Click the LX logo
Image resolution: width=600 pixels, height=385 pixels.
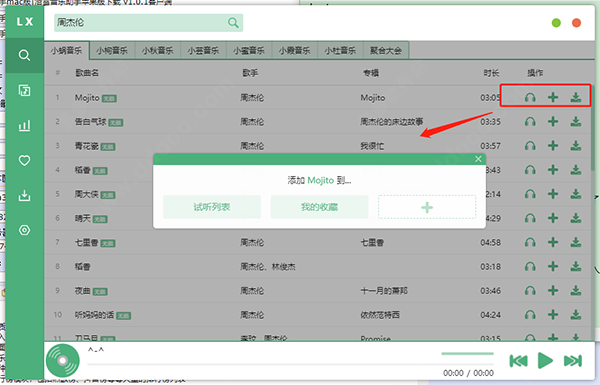(x=25, y=22)
